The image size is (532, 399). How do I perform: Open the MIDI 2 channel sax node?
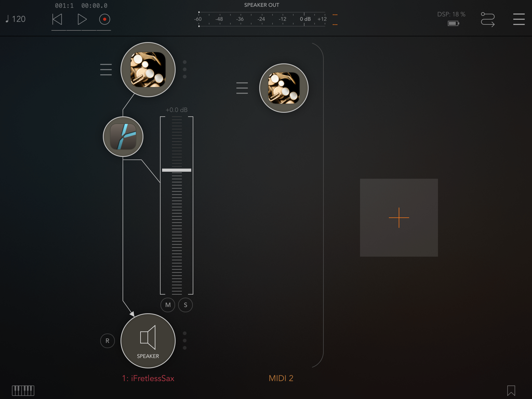tap(284, 88)
